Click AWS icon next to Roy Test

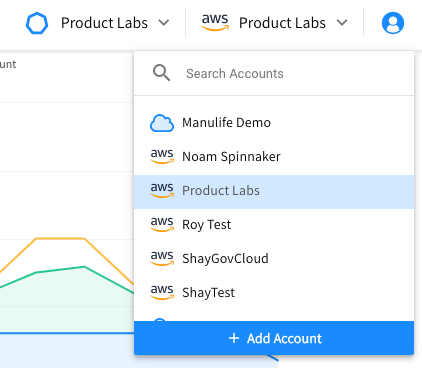tap(162, 224)
